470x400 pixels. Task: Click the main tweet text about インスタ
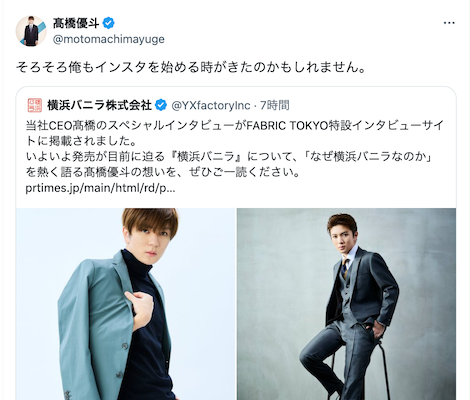coord(191,68)
